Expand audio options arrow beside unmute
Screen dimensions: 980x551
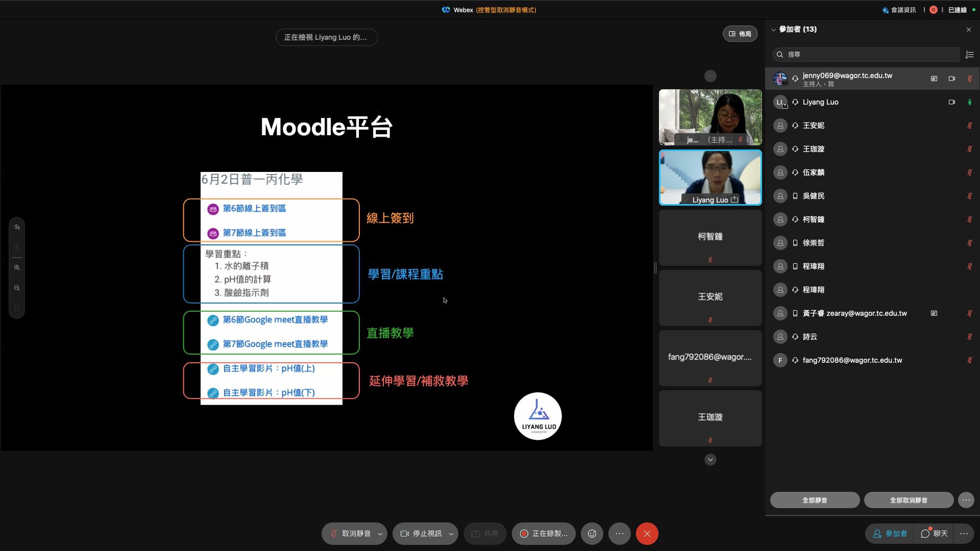tap(380, 534)
